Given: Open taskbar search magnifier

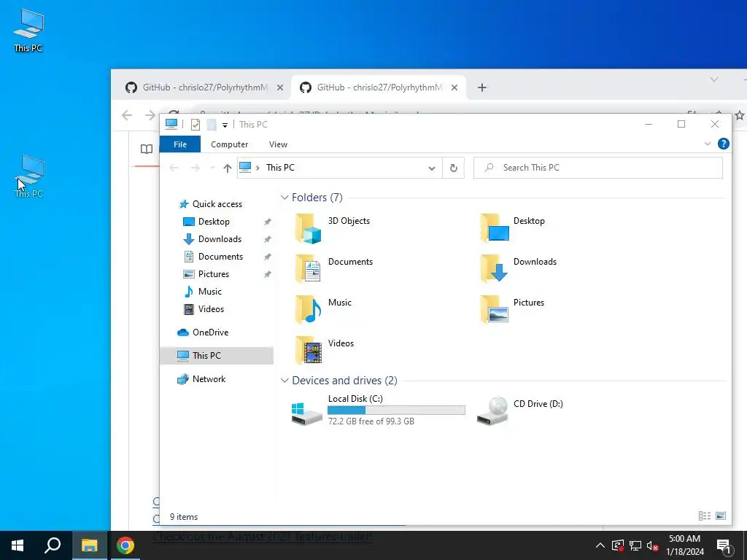Looking at the screenshot, I should click(x=53, y=545).
